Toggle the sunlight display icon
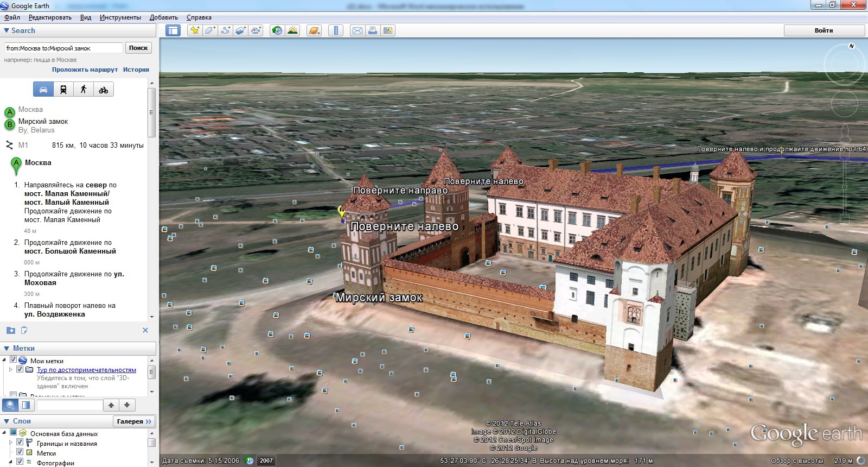Screen dimensions: 868x467 pyautogui.click(x=292, y=30)
